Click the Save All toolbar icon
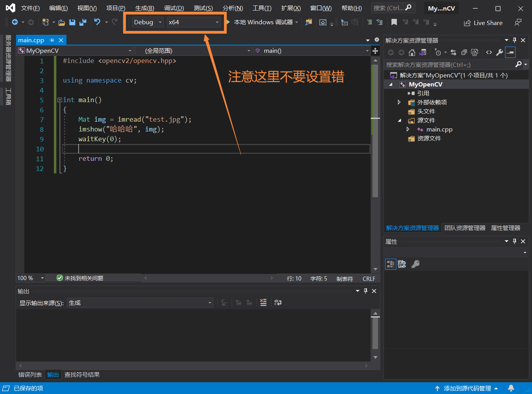This screenshot has width=532, height=394. (83, 22)
